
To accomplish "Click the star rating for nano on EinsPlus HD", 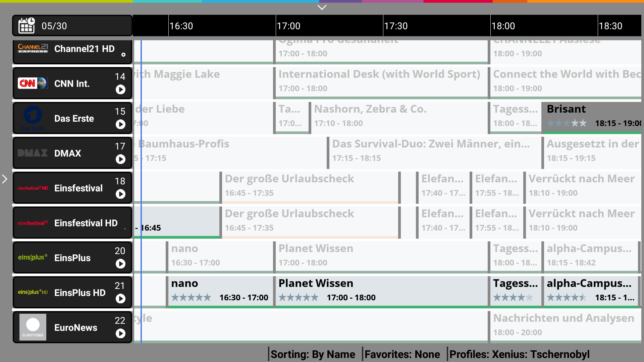I will pyautogui.click(x=191, y=297).
